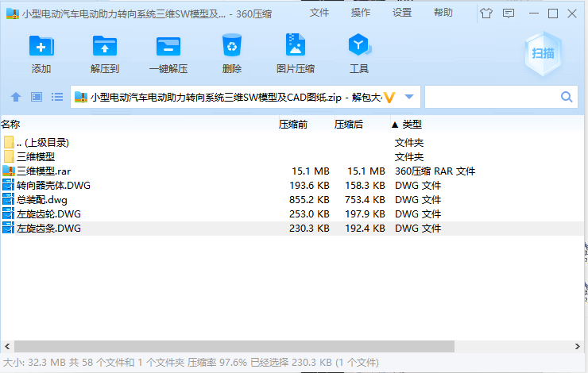Switch to the list view icon

[x=57, y=97]
